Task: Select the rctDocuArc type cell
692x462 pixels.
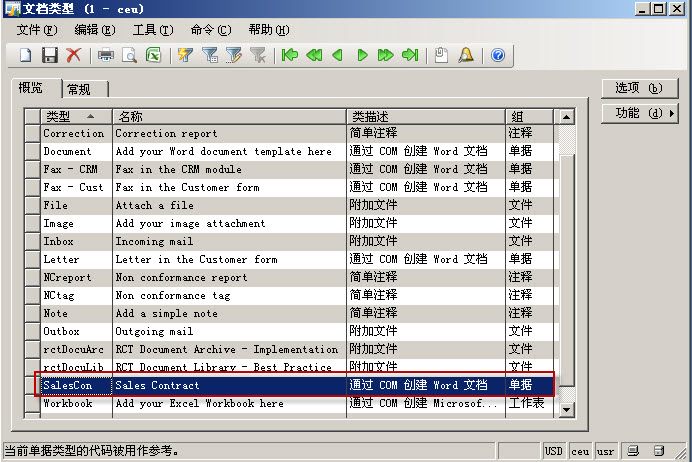Action: pos(76,349)
